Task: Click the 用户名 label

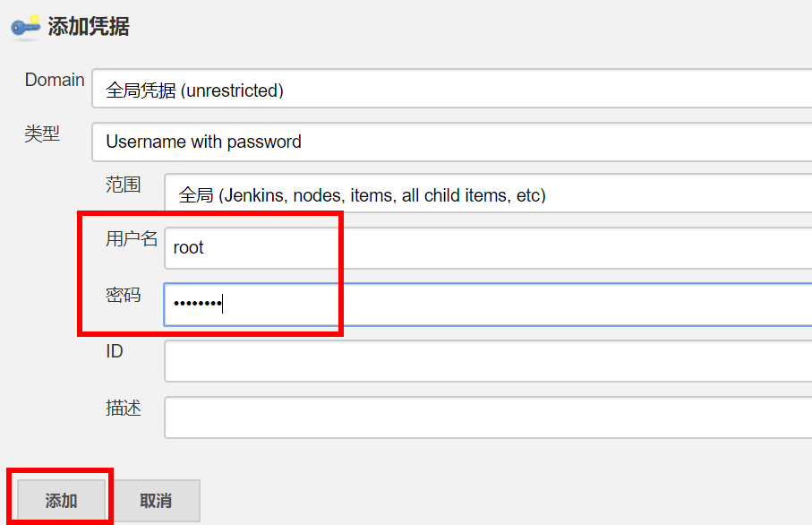Action: click(x=132, y=239)
